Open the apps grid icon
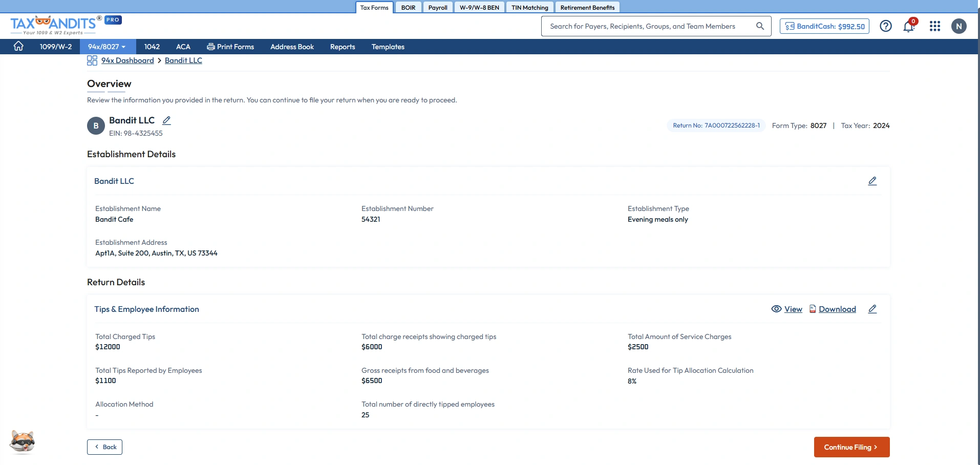 tap(935, 26)
